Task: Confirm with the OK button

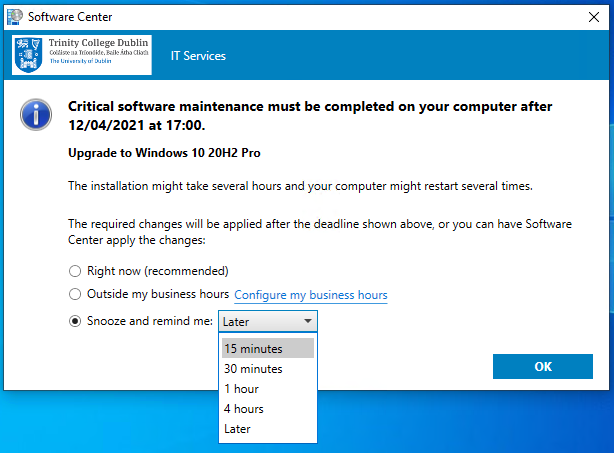Action: [543, 366]
